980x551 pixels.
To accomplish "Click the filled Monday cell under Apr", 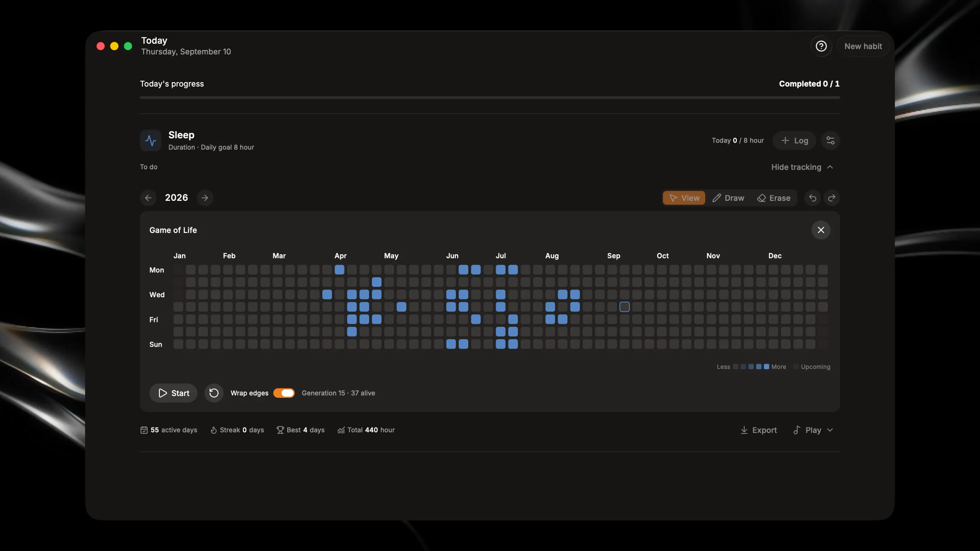I will coord(339,270).
